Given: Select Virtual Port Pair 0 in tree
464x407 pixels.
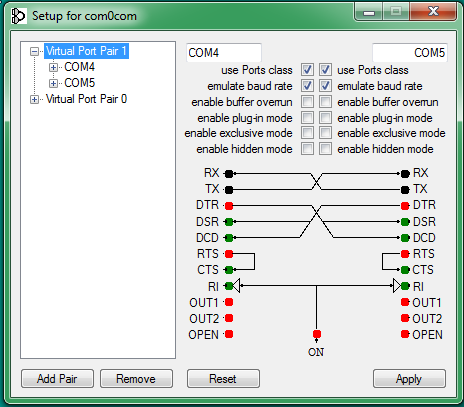Looking at the screenshot, I should pyautogui.click(x=86, y=99).
